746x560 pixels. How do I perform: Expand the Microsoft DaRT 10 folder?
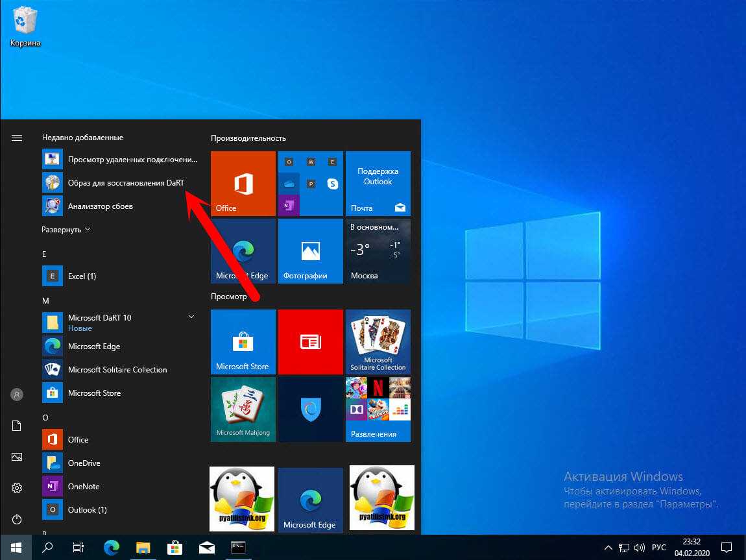pos(191,317)
